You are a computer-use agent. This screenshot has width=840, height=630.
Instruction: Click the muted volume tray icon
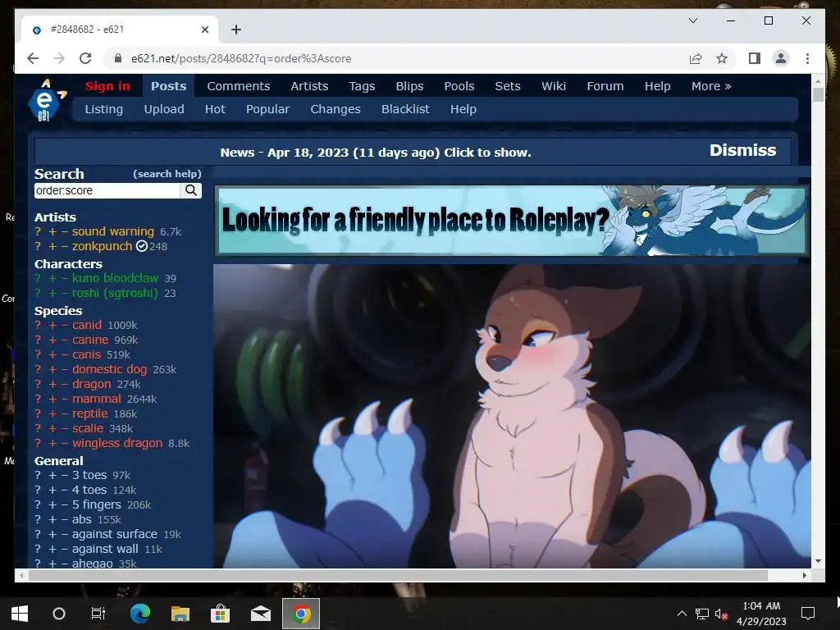721,614
